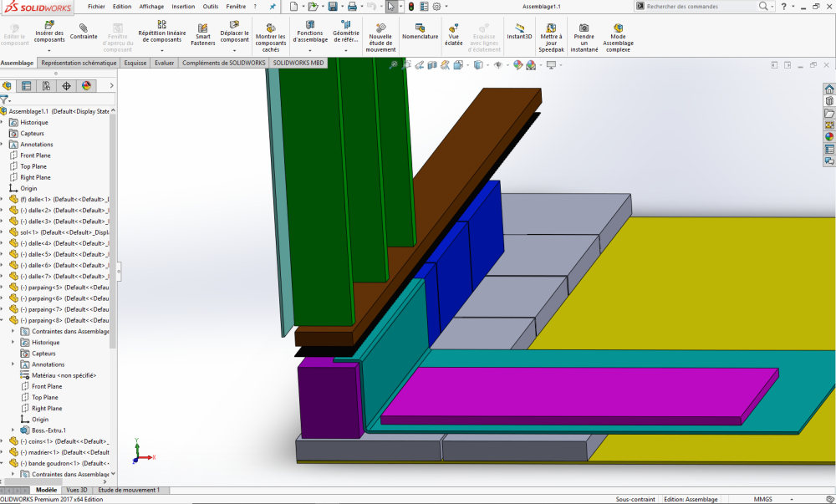Expand the Insérer des composants dropdown arrow
Viewport: 836px width, 504px height.
tap(49, 51)
